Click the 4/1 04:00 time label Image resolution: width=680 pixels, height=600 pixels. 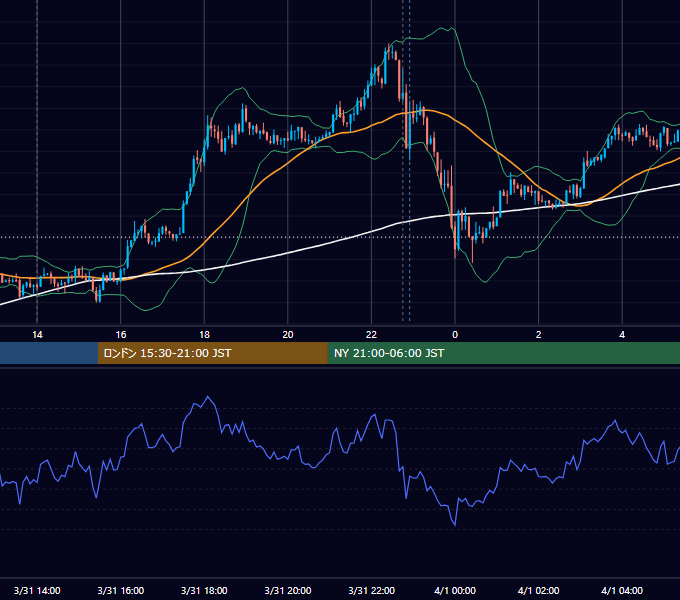(622, 590)
